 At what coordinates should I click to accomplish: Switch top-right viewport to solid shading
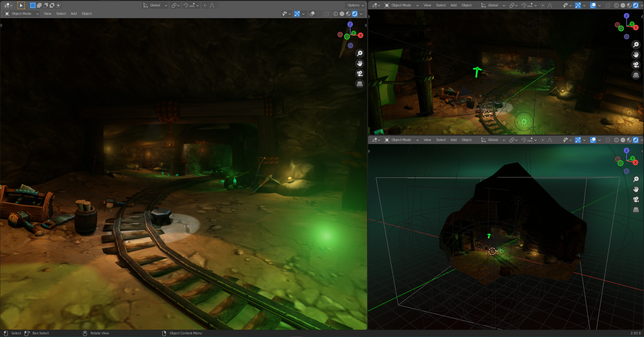623,5
